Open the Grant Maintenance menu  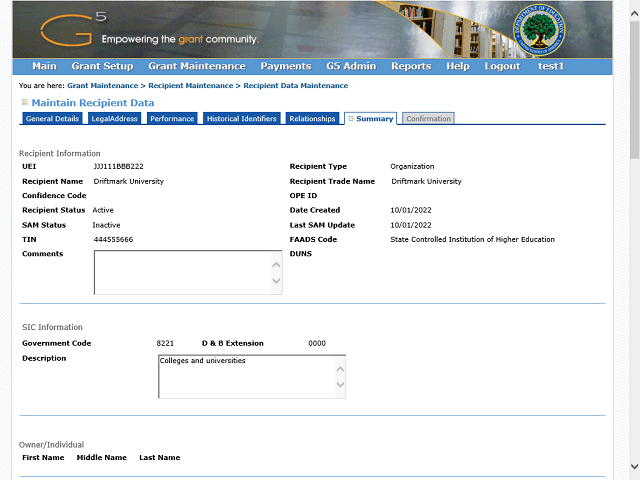coord(196,66)
